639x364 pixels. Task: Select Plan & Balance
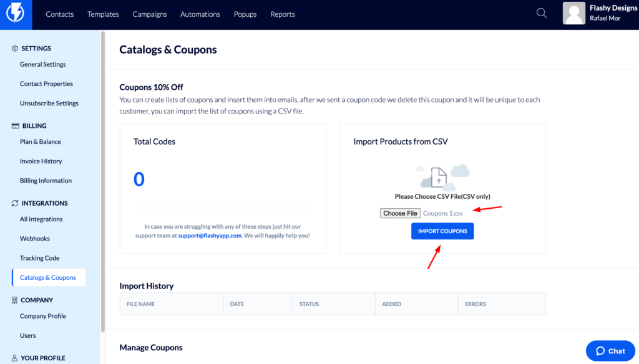click(x=41, y=141)
